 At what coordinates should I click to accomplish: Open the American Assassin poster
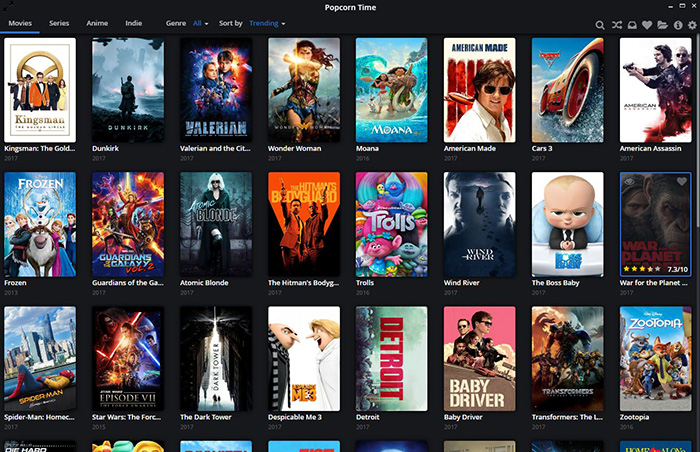[655, 90]
